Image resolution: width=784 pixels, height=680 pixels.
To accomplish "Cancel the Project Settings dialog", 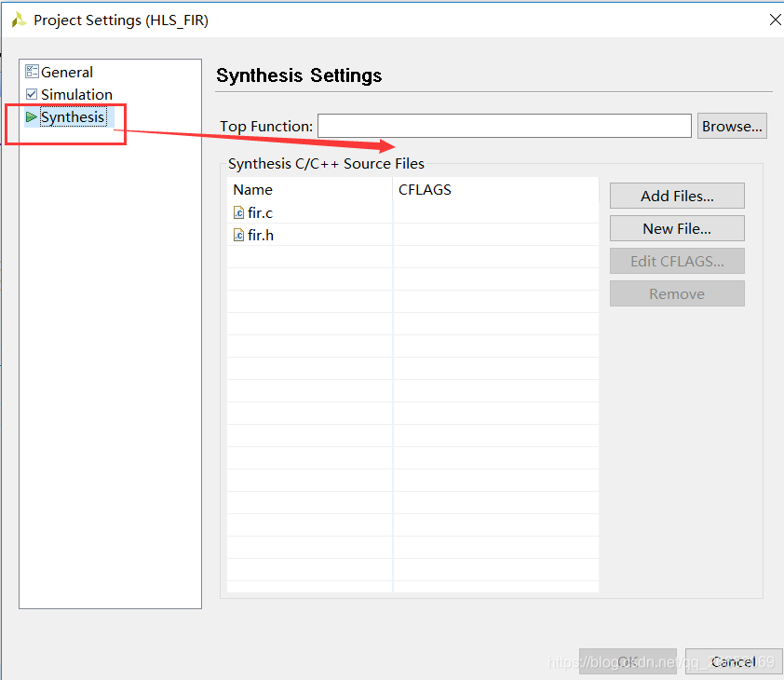I will click(734, 661).
